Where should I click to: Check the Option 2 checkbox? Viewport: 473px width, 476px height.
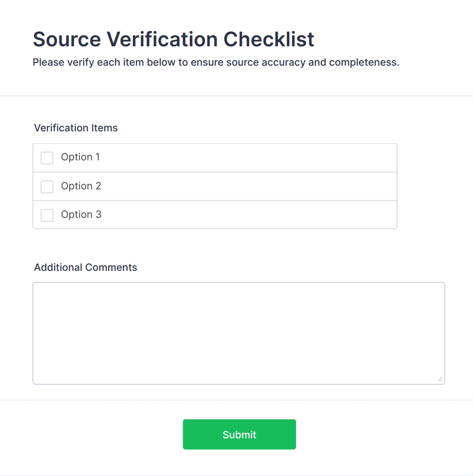coord(47,186)
